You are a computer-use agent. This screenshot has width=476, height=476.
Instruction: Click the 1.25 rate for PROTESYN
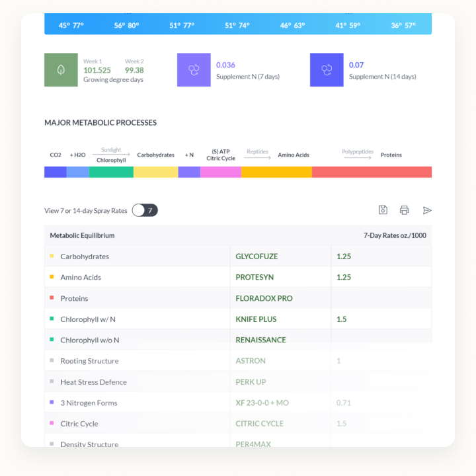pyautogui.click(x=344, y=277)
